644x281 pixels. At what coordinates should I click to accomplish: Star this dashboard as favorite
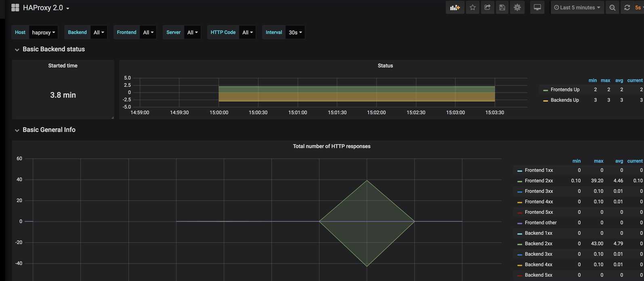(472, 8)
